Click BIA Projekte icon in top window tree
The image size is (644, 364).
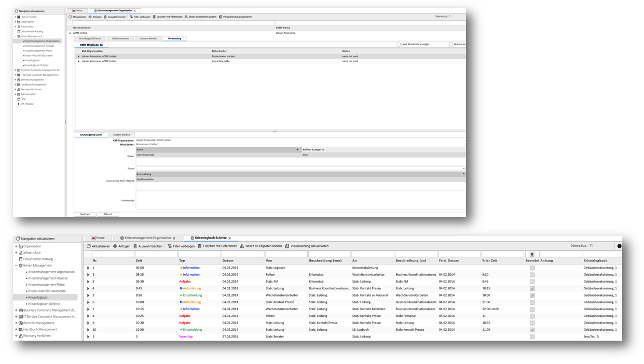point(19,104)
